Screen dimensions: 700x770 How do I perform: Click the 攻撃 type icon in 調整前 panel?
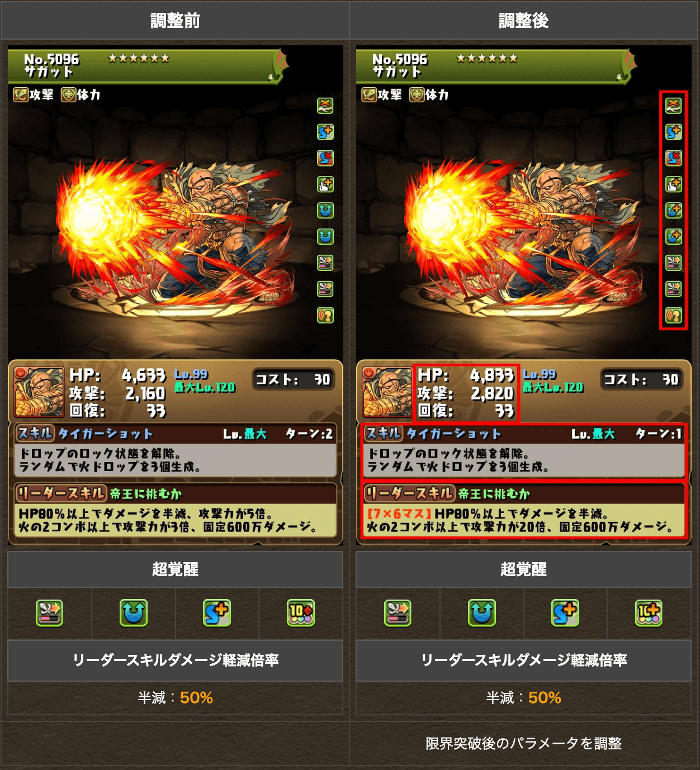point(21,95)
